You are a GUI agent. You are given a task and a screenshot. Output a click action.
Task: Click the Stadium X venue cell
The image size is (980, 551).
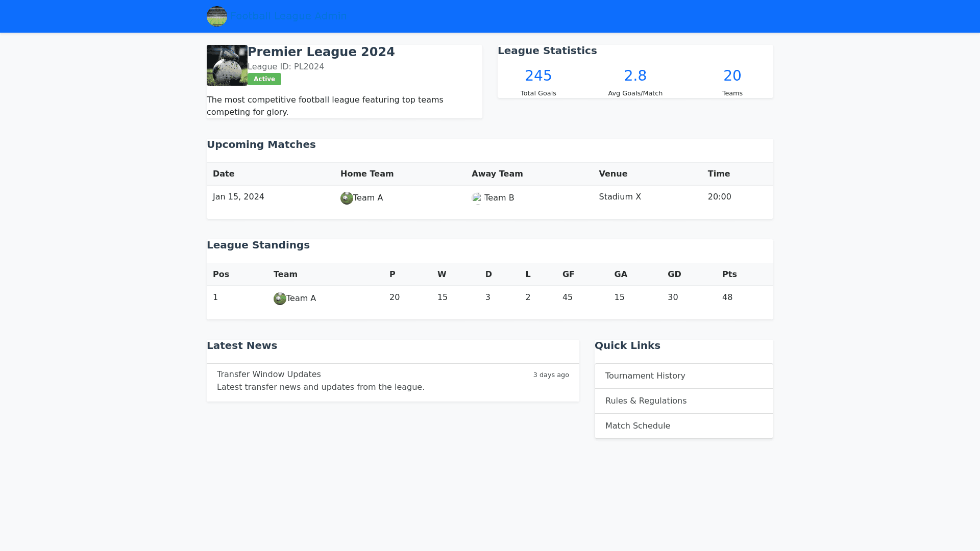pyautogui.click(x=620, y=197)
